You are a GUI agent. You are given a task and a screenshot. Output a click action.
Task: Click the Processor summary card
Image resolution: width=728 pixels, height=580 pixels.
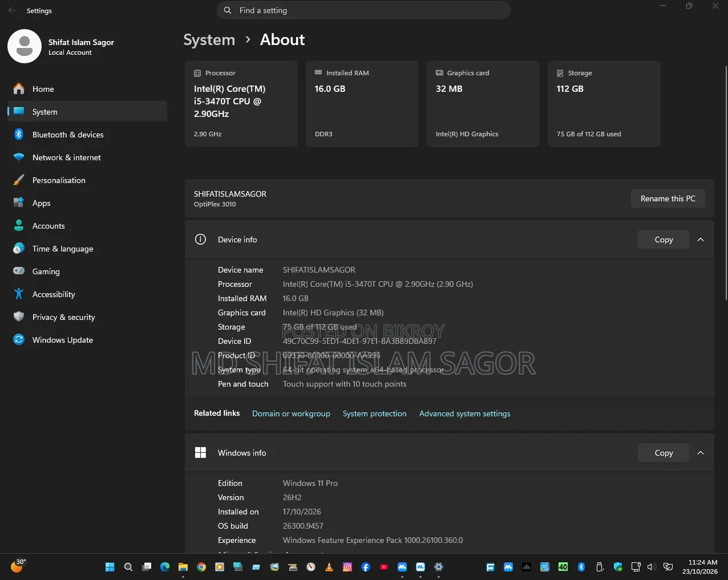click(241, 104)
